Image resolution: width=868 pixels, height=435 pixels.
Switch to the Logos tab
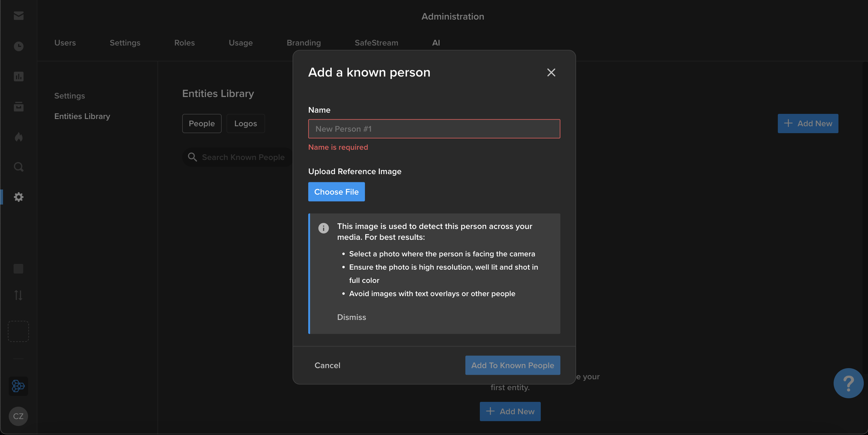(x=245, y=124)
